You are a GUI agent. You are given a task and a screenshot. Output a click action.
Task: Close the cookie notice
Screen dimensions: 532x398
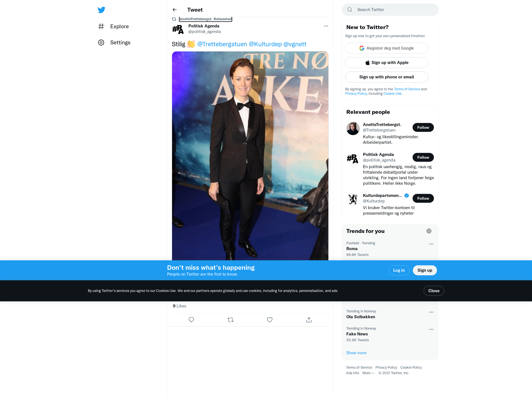434,291
